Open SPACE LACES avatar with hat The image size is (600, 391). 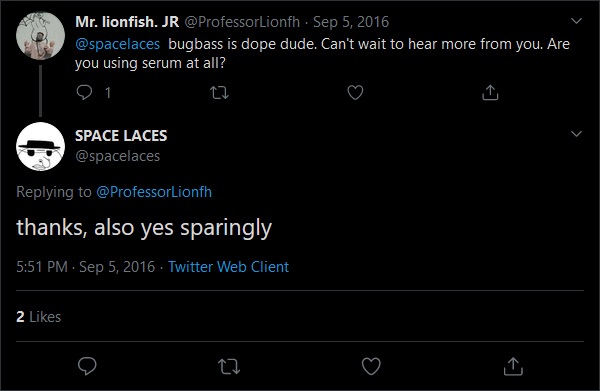click(41, 147)
